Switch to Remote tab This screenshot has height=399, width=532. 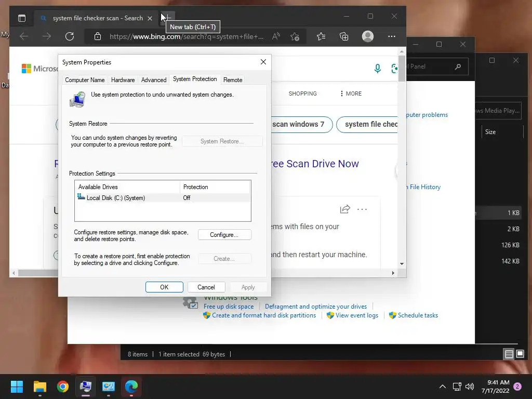coord(233,80)
